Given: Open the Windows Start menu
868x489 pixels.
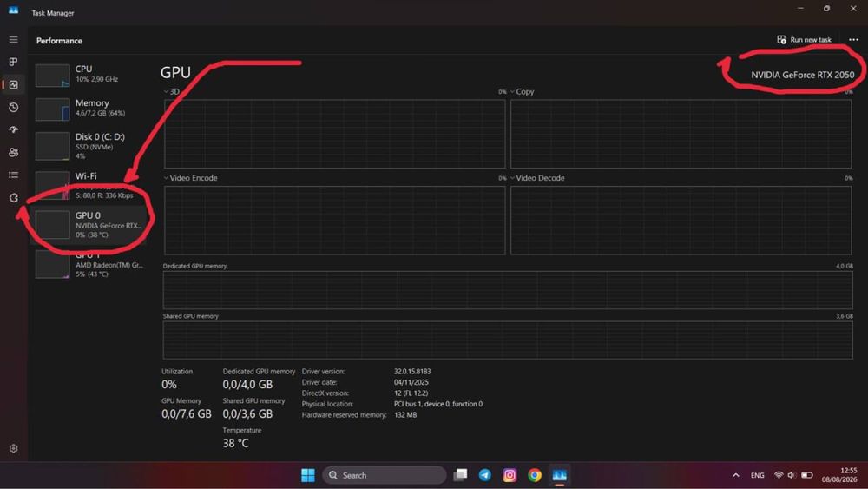Looking at the screenshot, I should click(x=308, y=475).
